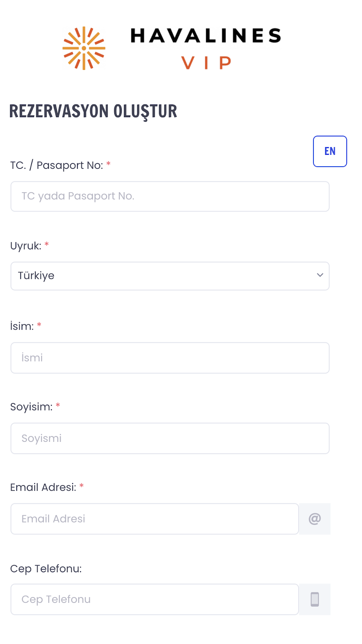Click the mobile phone icon beside the phone field
The width and height of the screenshot is (362, 644).
[x=315, y=599]
